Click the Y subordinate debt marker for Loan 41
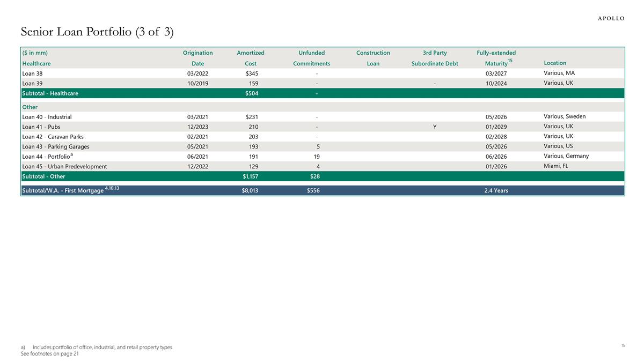644x362 pixels. point(435,127)
